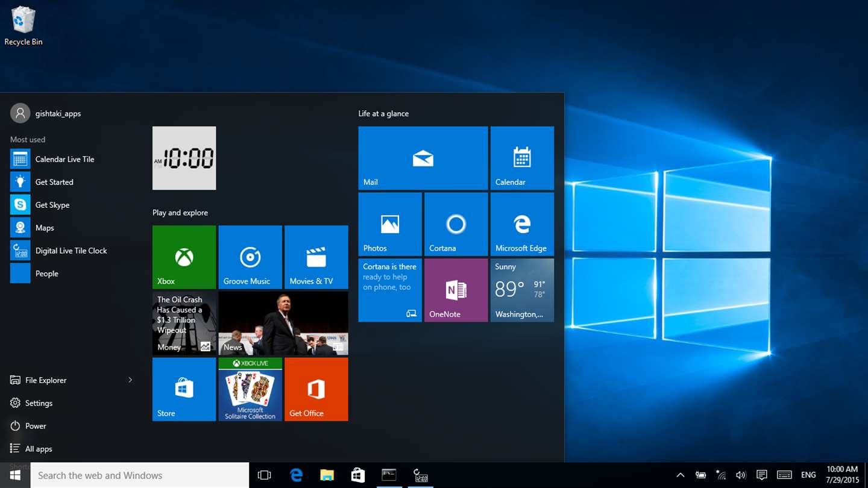
Task: Launch the green Xbox tile
Action: point(184,257)
